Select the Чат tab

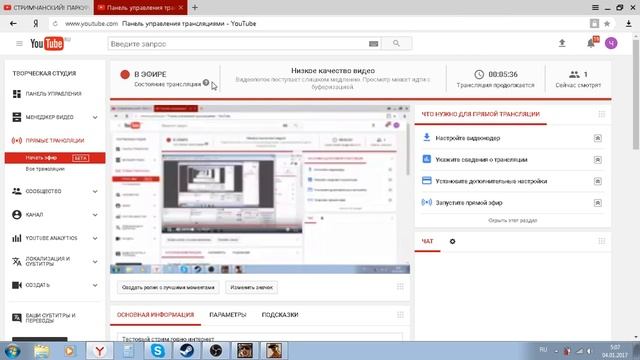click(427, 241)
